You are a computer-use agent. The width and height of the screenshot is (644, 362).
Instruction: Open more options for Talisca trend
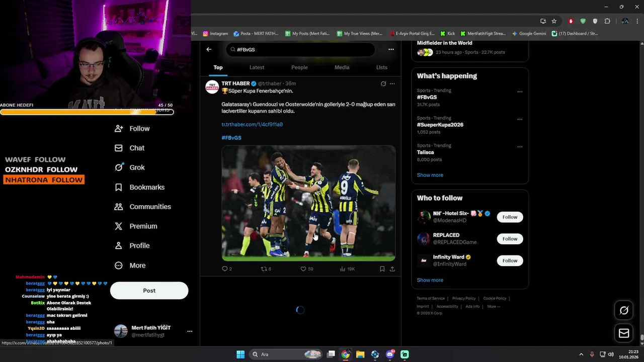point(520,147)
